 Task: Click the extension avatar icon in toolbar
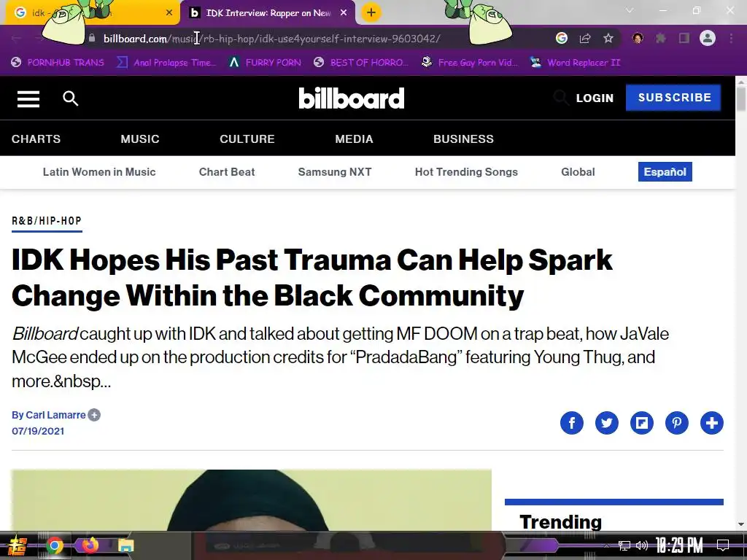[x=638, y=38]
